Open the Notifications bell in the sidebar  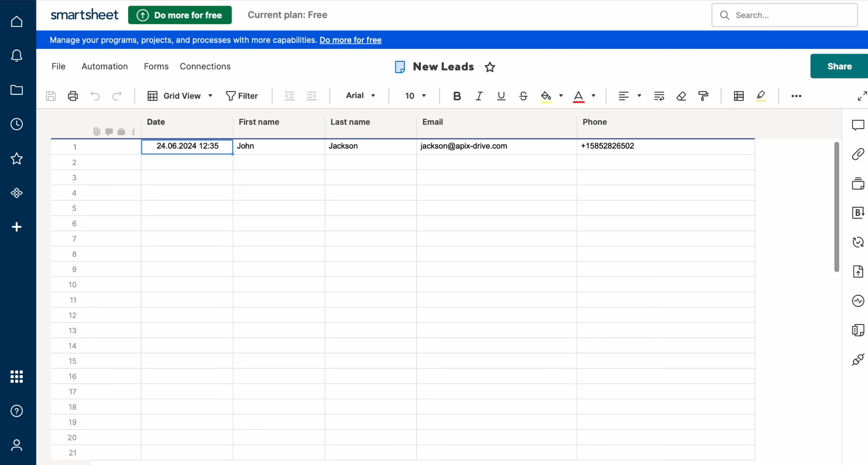17,55
